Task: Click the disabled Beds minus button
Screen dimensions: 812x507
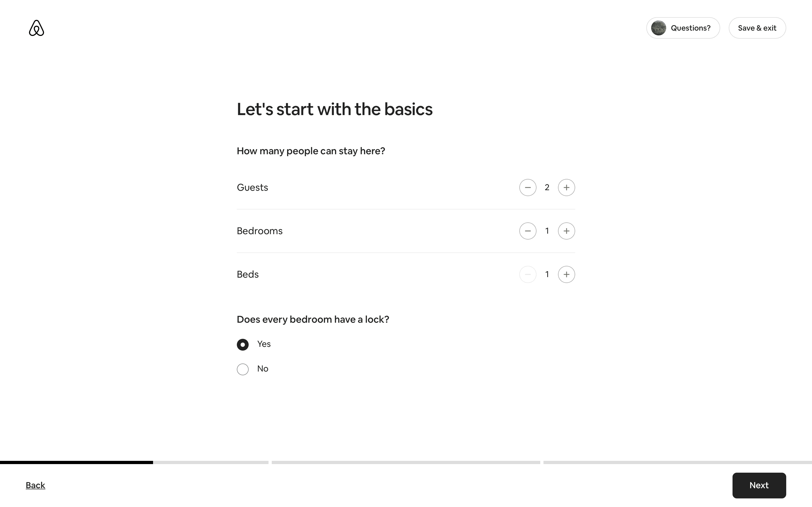Action: coord(527,274)
